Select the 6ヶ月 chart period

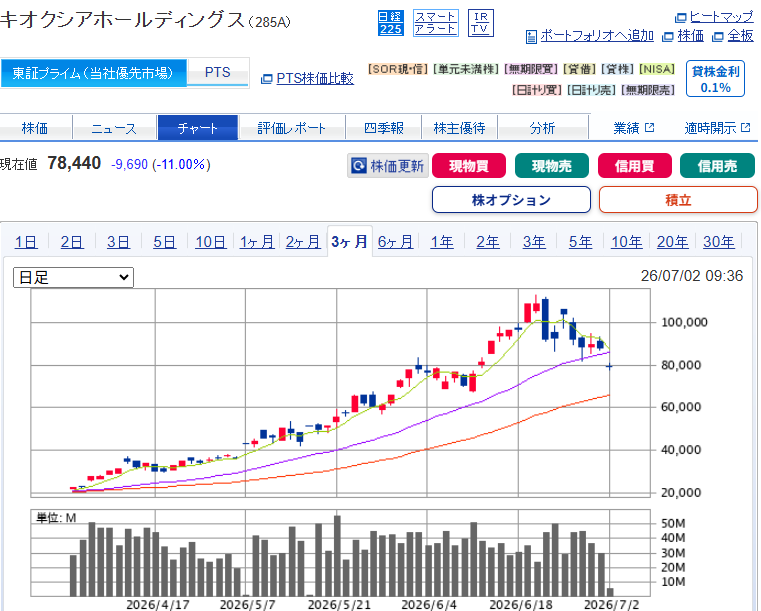(395, 242)
